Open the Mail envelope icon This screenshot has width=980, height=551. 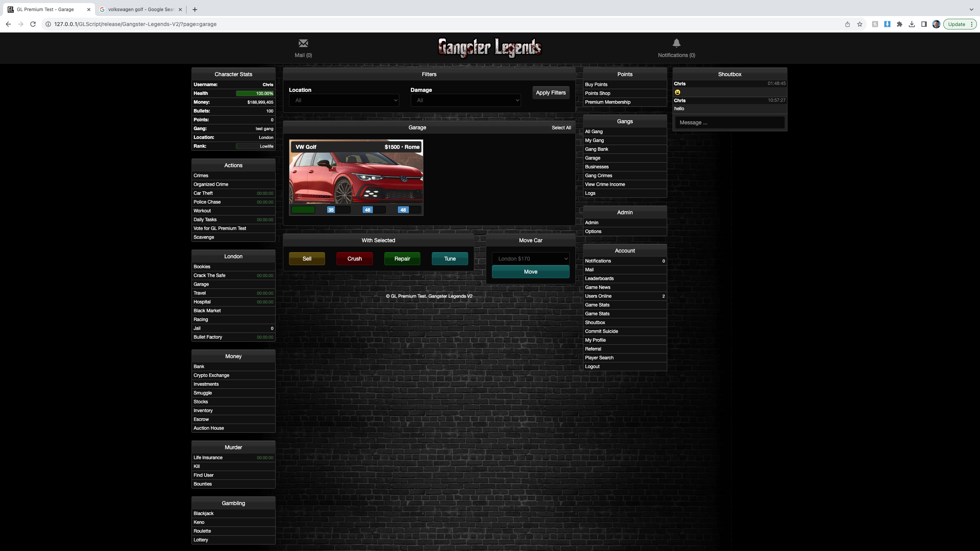point(303,43)
